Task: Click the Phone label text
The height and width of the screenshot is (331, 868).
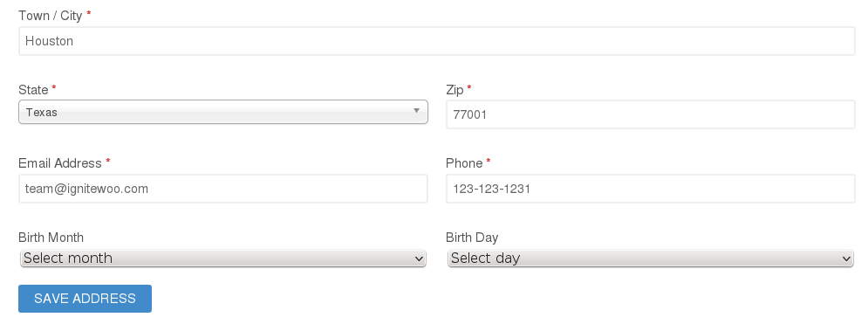Action: coord(464,163)
